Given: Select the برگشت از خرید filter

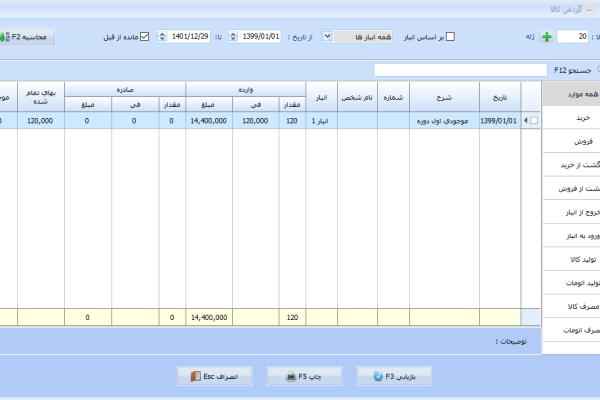Looking at the screenshot, I should [571, 165].
